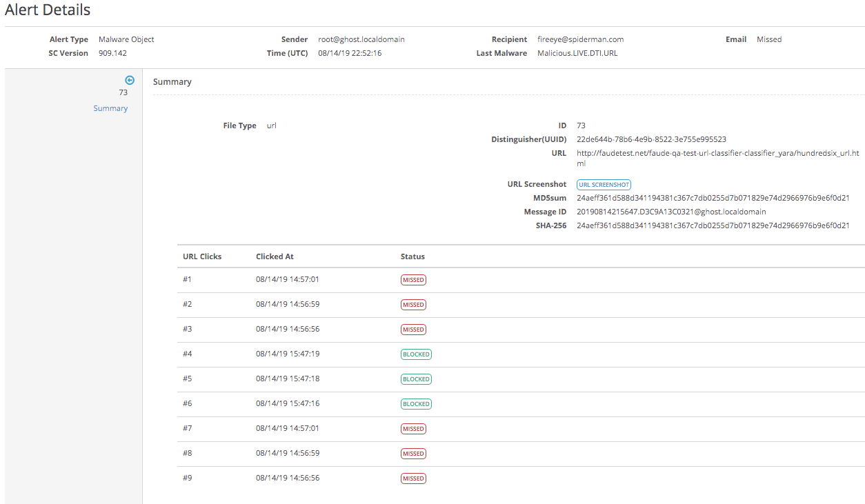Select the faudetest.net URL text

(x=718, y=159)
